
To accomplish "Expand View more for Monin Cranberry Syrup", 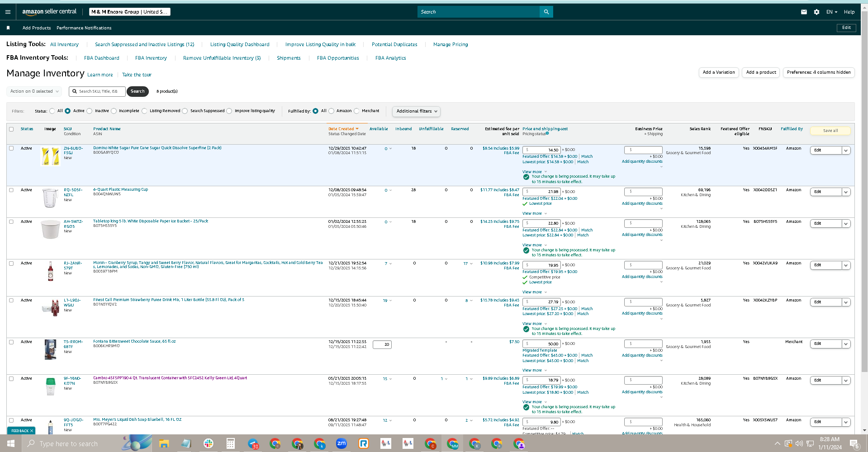I will point(535,292).
